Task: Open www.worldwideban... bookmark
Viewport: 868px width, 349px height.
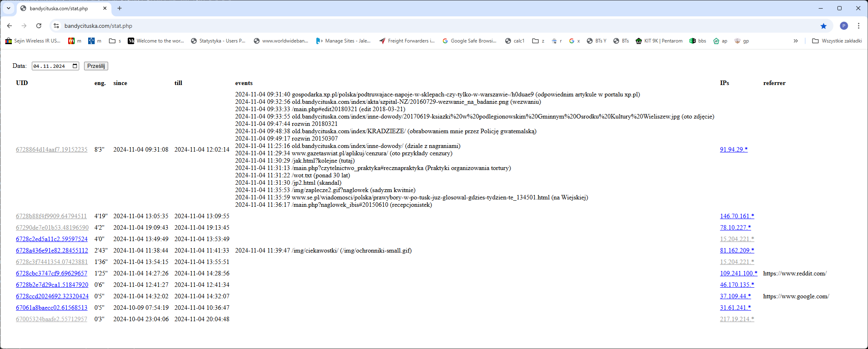Action: click(x=281, y=41)
